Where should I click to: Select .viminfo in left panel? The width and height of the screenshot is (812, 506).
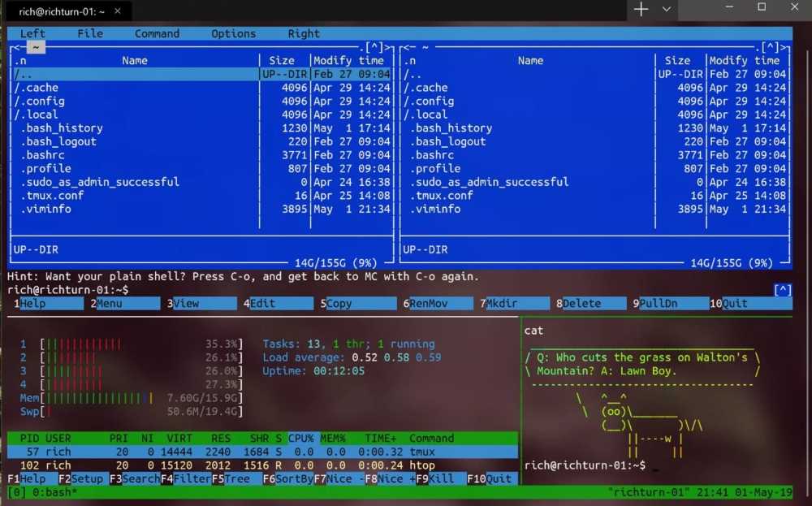(202, 209)
